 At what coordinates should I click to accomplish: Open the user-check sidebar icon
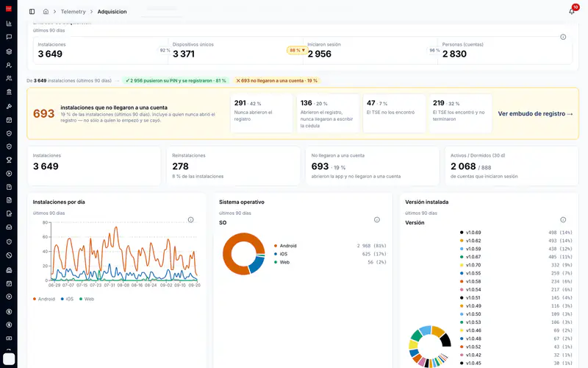[x=9, y=65]
